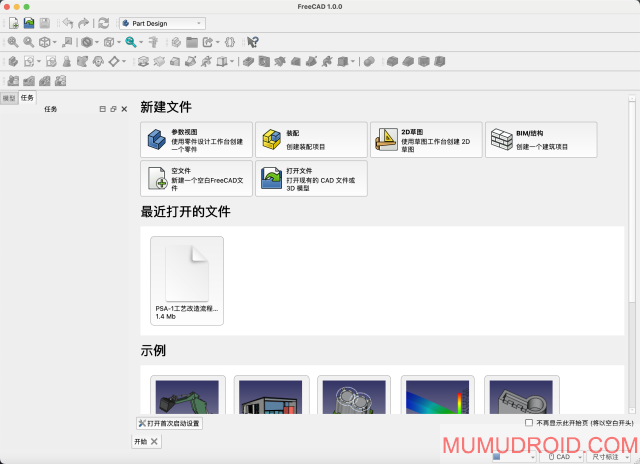Click the Chamfer tool icon

click(x=408, y=62)
